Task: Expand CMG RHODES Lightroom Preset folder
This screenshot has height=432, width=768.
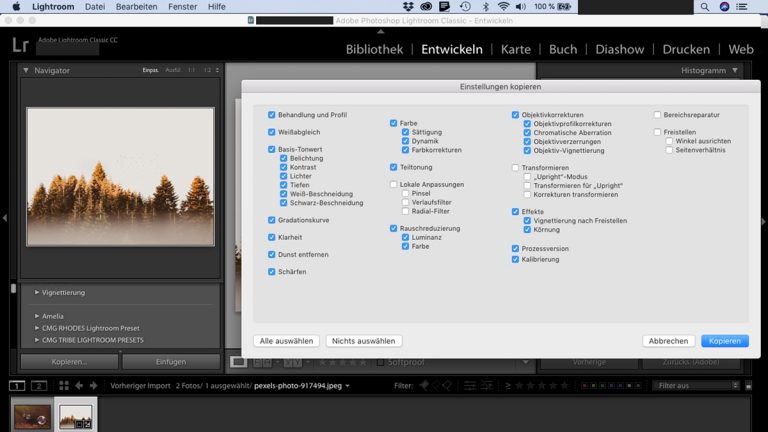Action: click(x=37, y=327)
